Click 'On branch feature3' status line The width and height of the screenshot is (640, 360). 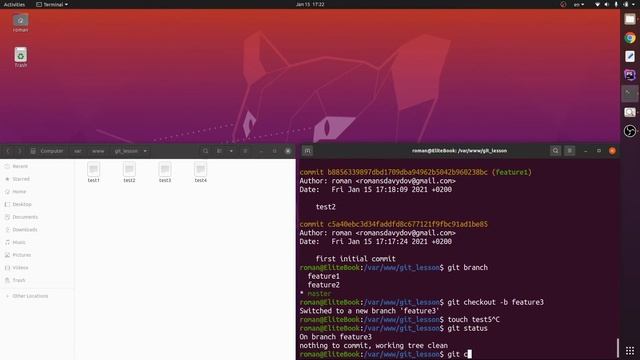[x=336, y=337]
